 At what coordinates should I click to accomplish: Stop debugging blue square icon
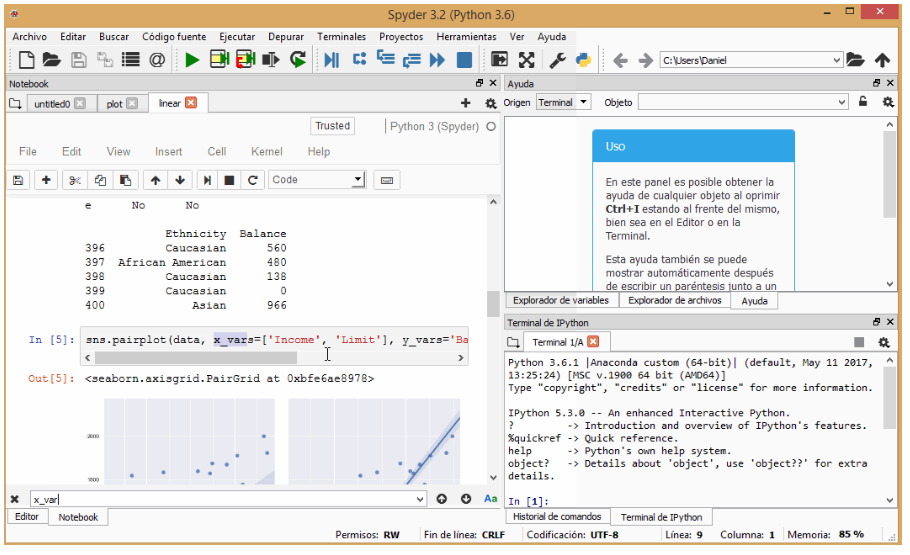pos(464,60)
